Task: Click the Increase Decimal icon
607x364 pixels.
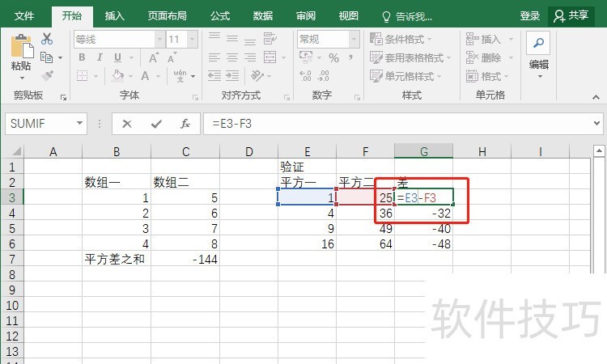Action: tap(305, 75)
